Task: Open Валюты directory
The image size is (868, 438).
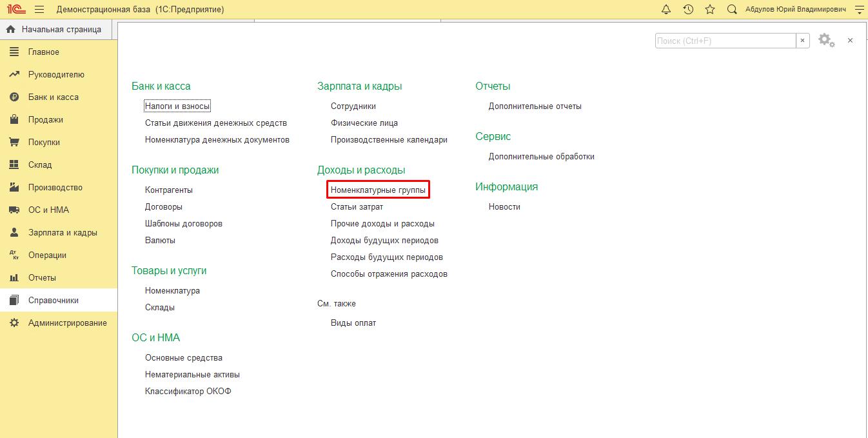Action: [x=160, y=240]
